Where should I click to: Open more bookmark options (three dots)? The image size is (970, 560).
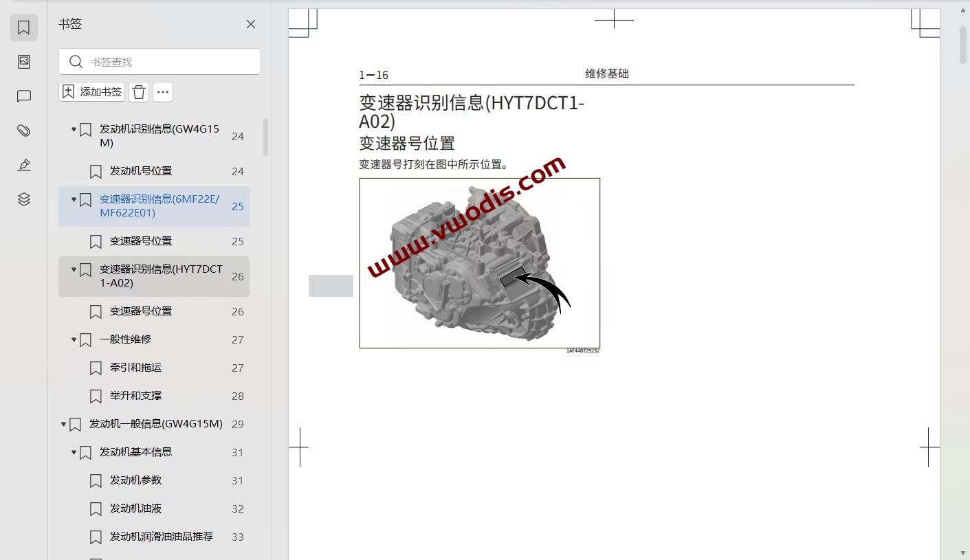(163, 92)
